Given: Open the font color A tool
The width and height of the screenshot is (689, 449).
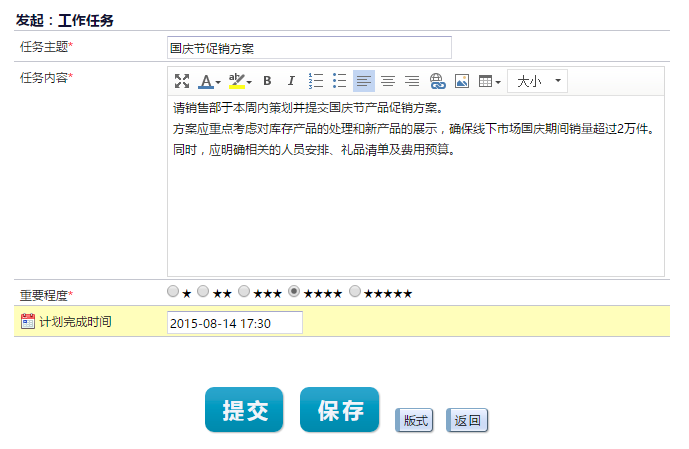Looking at the screenshot, I should [206, 81].
